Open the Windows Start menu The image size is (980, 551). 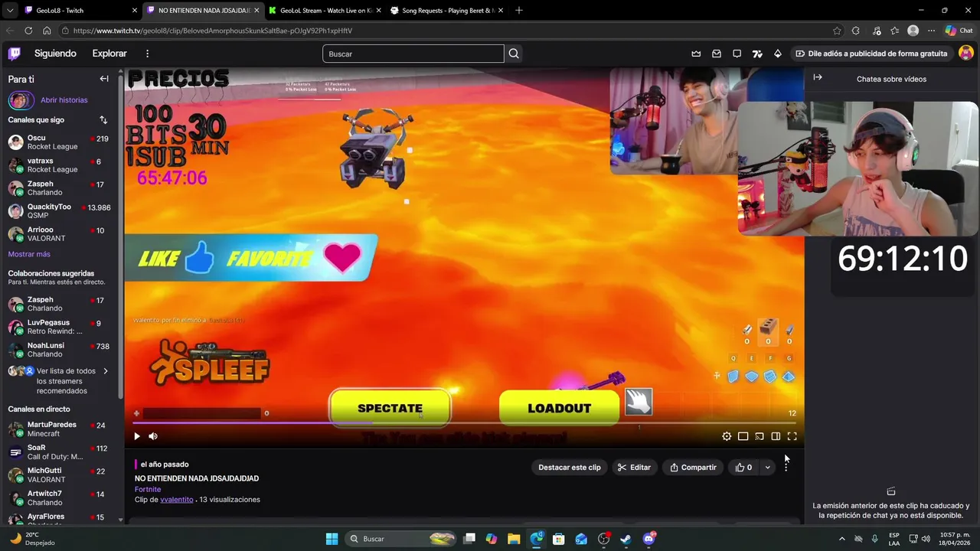pos(332,539)
